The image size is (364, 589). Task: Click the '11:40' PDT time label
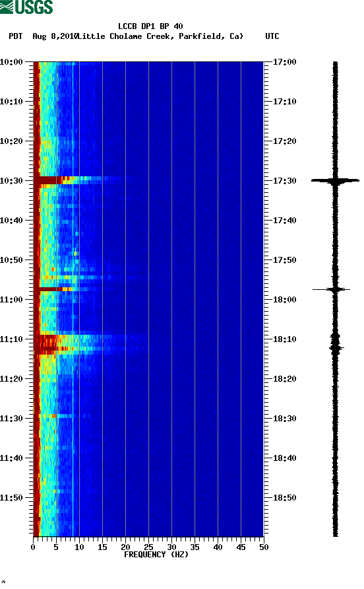11,458
